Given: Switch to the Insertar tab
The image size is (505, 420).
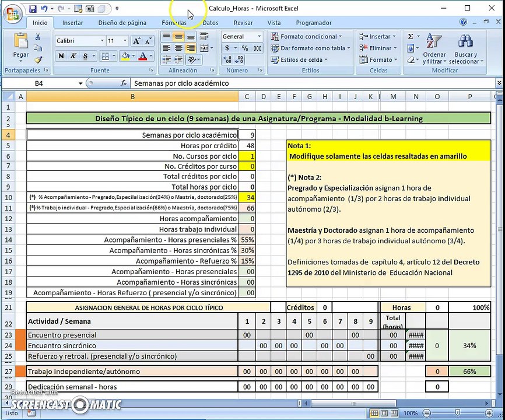Looking at the screenshot, I should pos(72,23).
